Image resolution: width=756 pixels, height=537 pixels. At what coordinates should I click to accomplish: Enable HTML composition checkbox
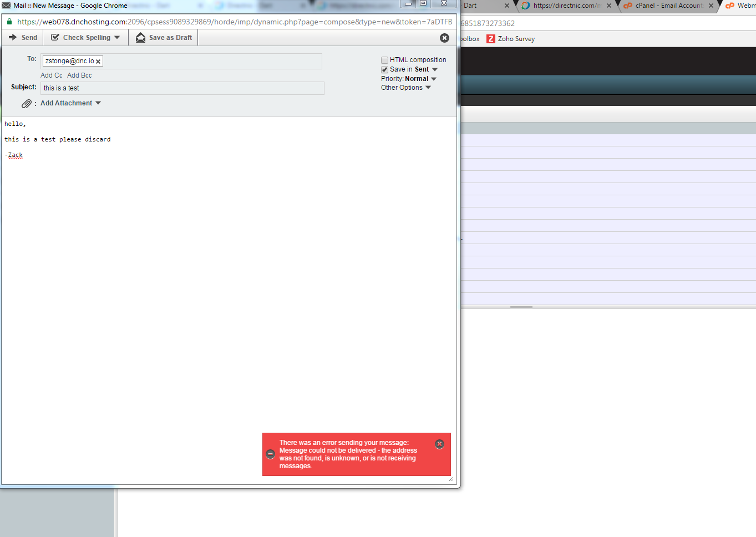[384, 60]
